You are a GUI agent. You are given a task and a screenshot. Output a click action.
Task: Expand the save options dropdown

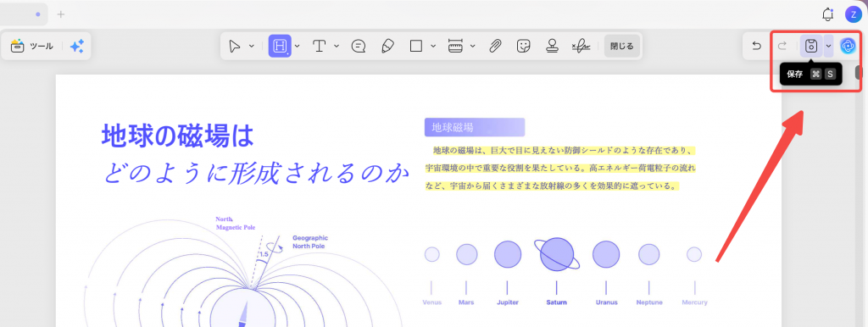click(x=829, y=46)
